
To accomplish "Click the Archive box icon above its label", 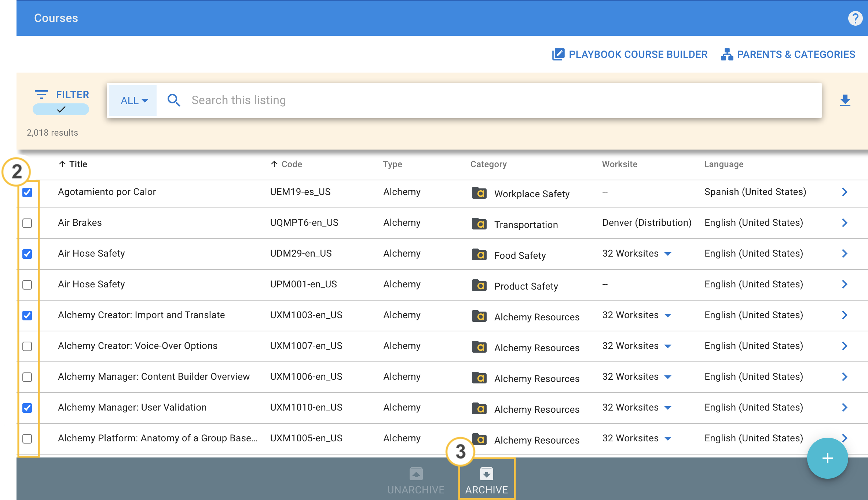I will 487,473.
